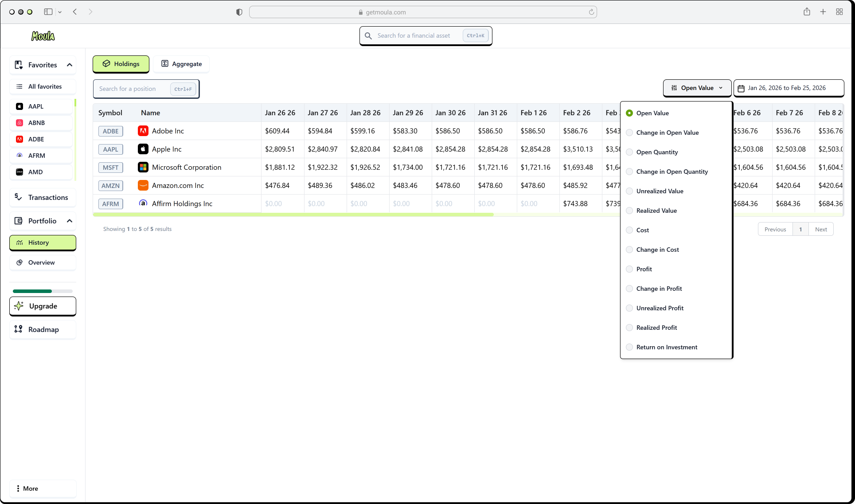Click the Upgrade sparkle icon
855x504 pixels.
coord(19,306)
